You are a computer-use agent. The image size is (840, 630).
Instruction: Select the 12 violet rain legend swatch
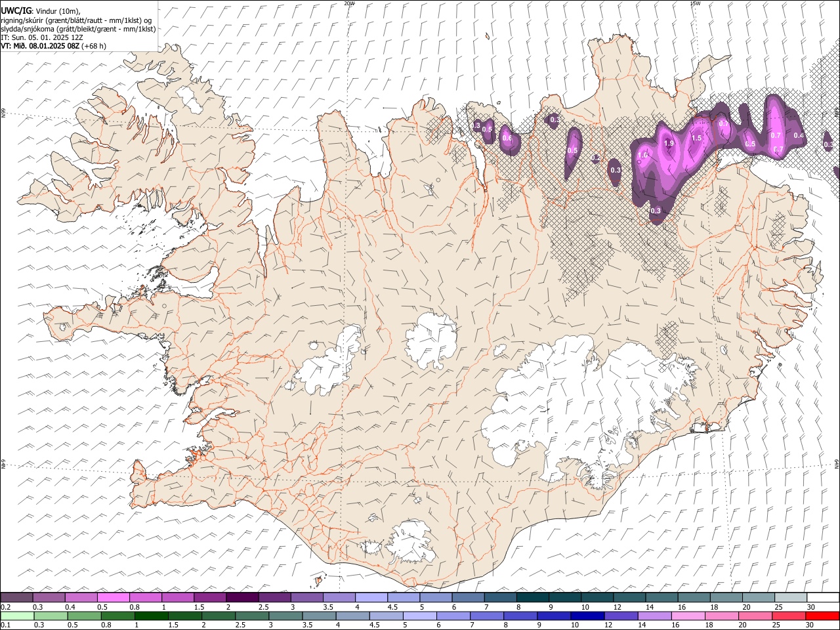[620, 616]
